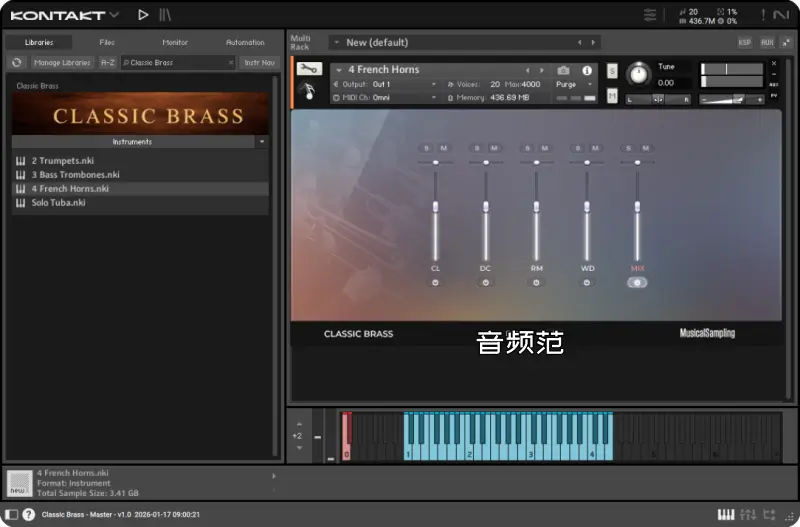800x527 pixels.
Task: Click the DC channel volume fader handle
Action: pyautogui.click(x=486, y=206)
